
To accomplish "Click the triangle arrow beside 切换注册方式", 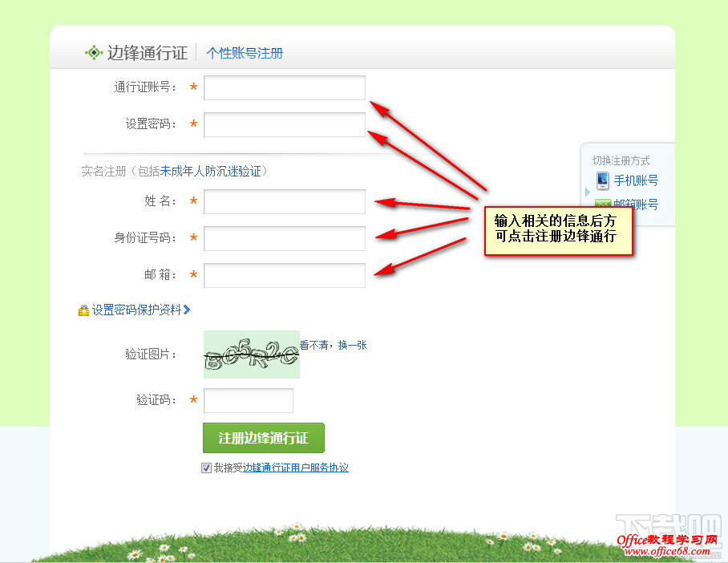I will pos(588,192).
